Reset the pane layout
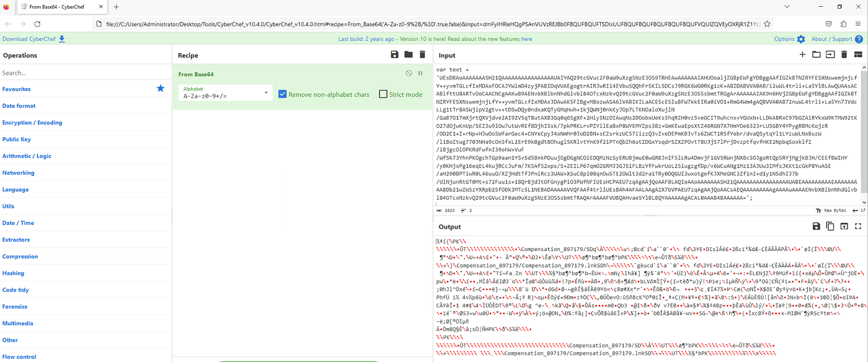This screenshot has width=868, height=362. click(858, 55)
